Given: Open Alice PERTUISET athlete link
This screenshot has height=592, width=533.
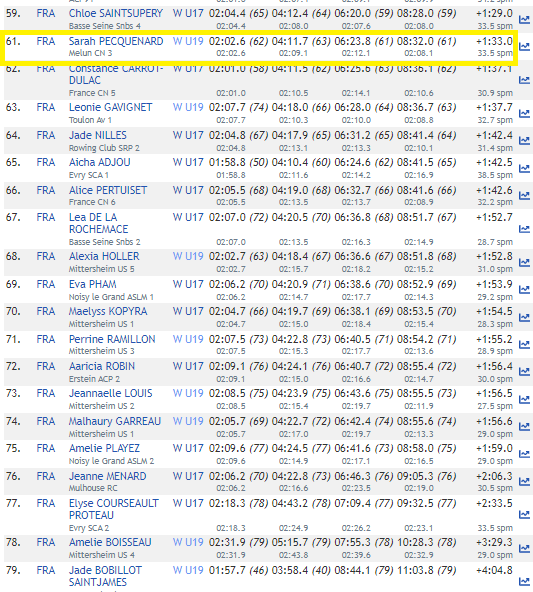Looking at the screenshot, I should (x=108, y=190).
